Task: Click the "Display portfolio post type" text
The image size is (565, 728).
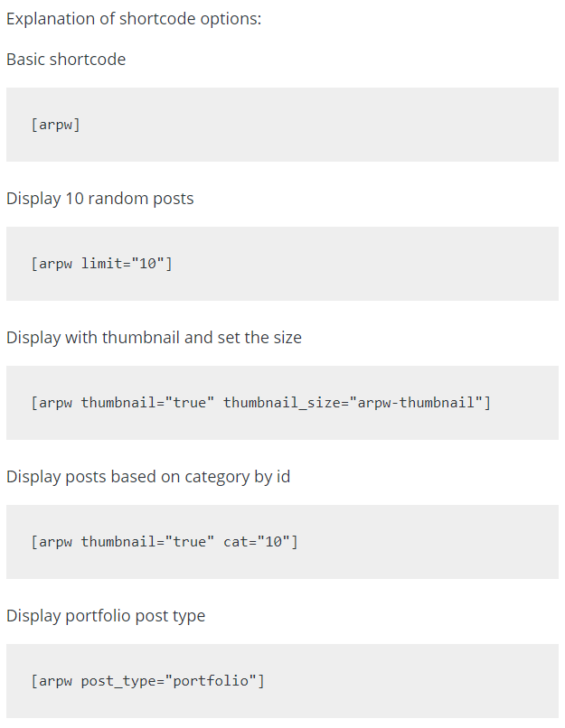Action: tap(106, 616)
